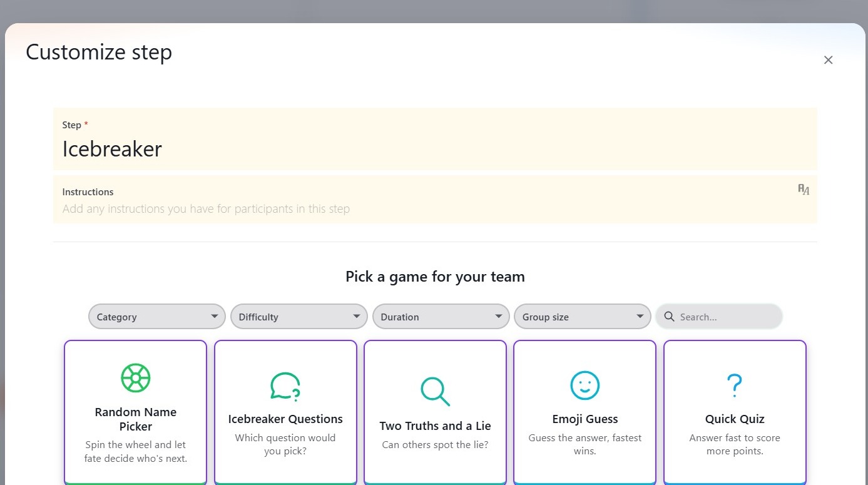Click the Quick Quiz question mark icon
This screenshot has height=485, width=868.
734,385
